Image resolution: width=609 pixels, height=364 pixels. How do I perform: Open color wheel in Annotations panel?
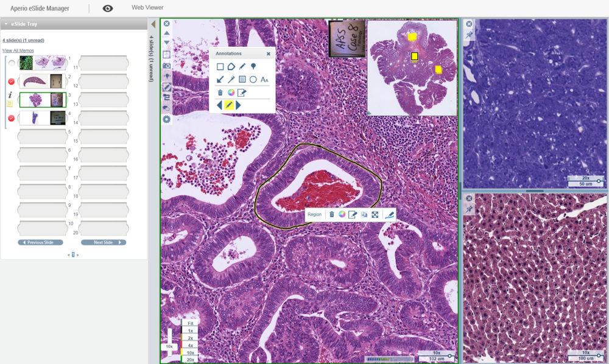click(x=231, y=93)
